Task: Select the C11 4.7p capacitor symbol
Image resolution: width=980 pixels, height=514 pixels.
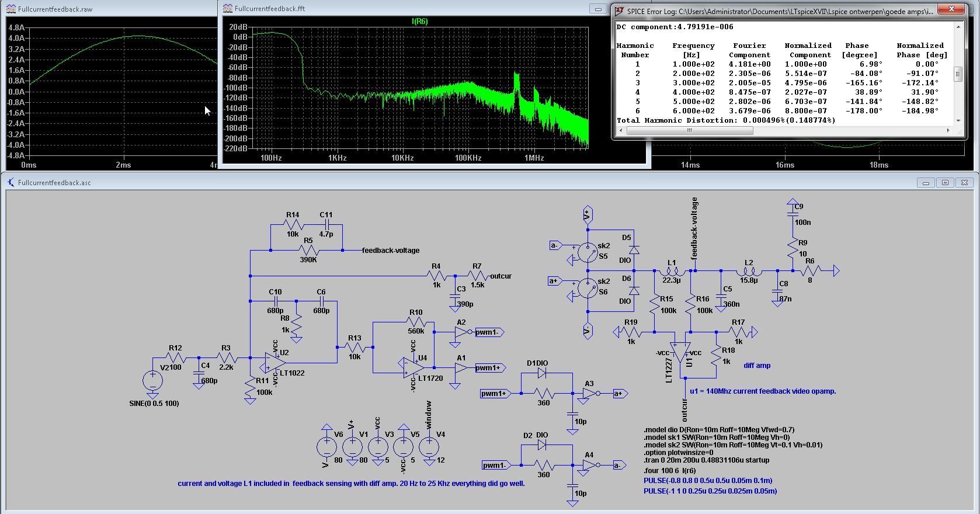Action: 326,224
